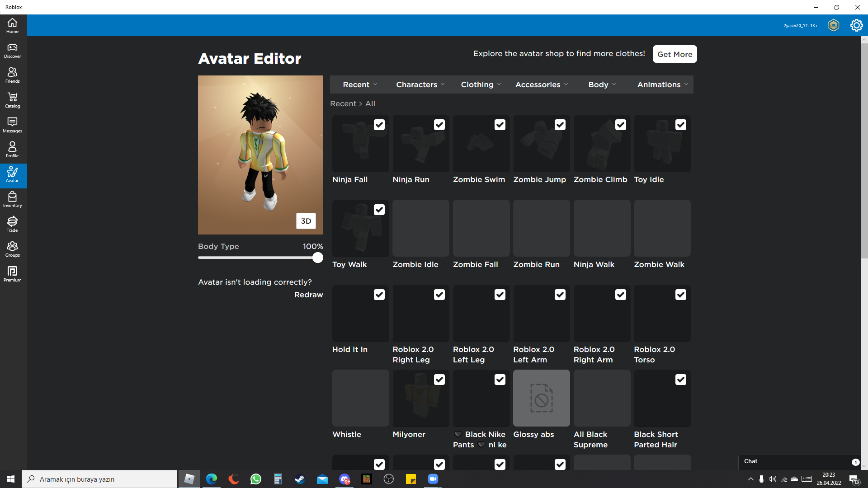Uncheck the Ninja Run animation

pyautogui.click(x=439, y=125)
